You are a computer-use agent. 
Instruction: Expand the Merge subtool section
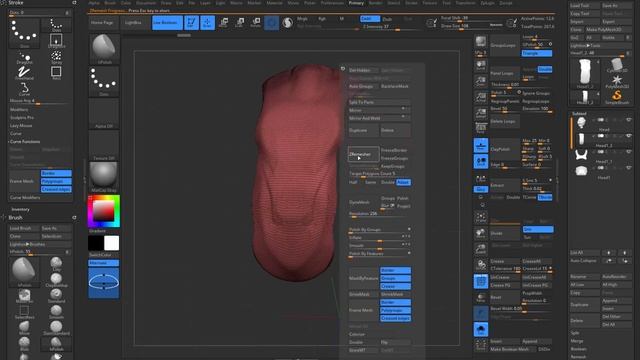[x=577, y=341]
